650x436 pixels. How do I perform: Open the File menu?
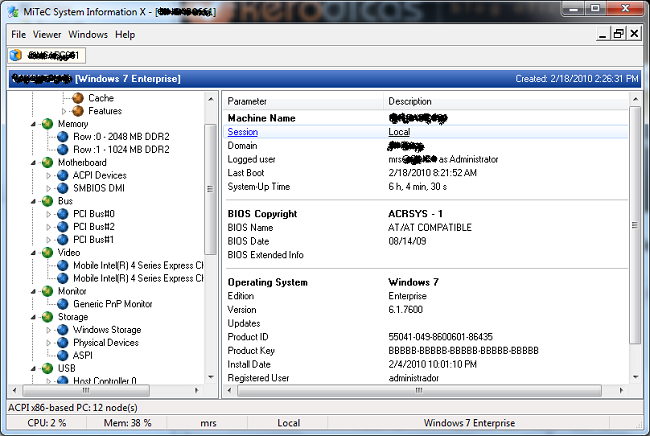(18, 34)
